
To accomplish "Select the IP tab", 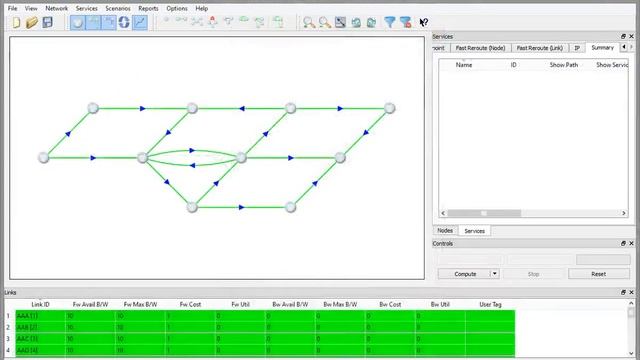I will pos(577,48).
